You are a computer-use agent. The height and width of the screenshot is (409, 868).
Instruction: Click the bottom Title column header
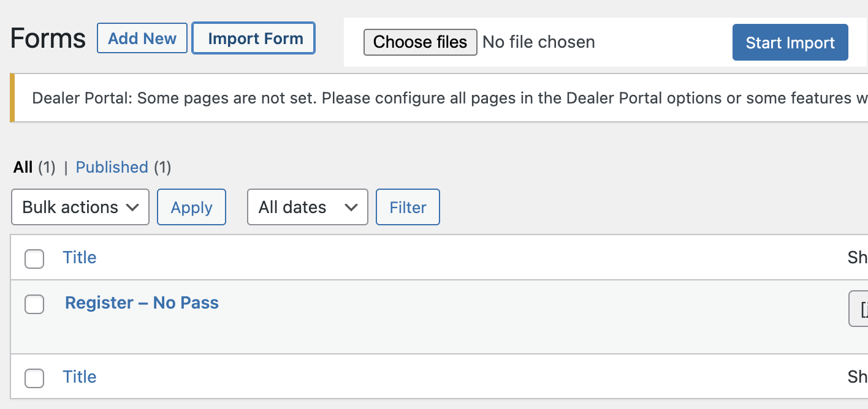click(80, 377)
